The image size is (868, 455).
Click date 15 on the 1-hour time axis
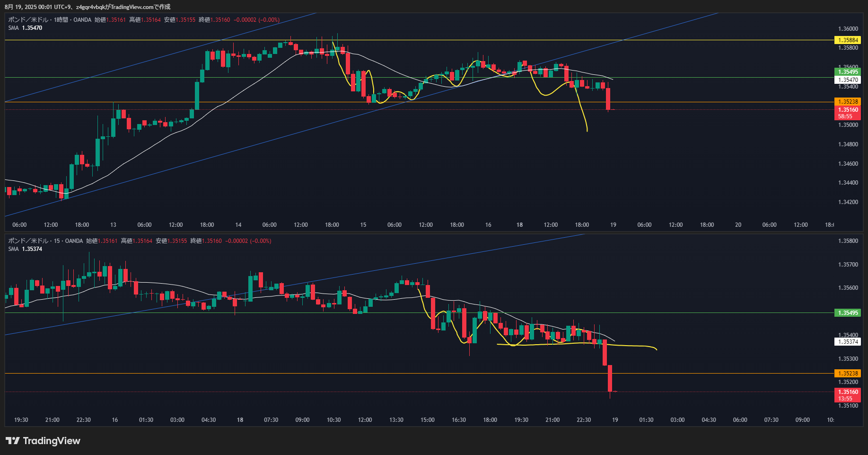point(363,225)
